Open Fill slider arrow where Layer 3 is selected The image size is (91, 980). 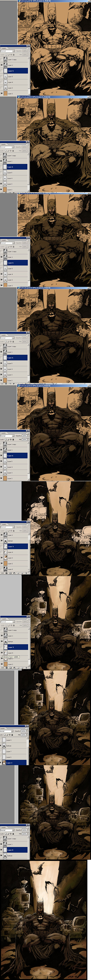pyautogui.click(x=27, y=735)
